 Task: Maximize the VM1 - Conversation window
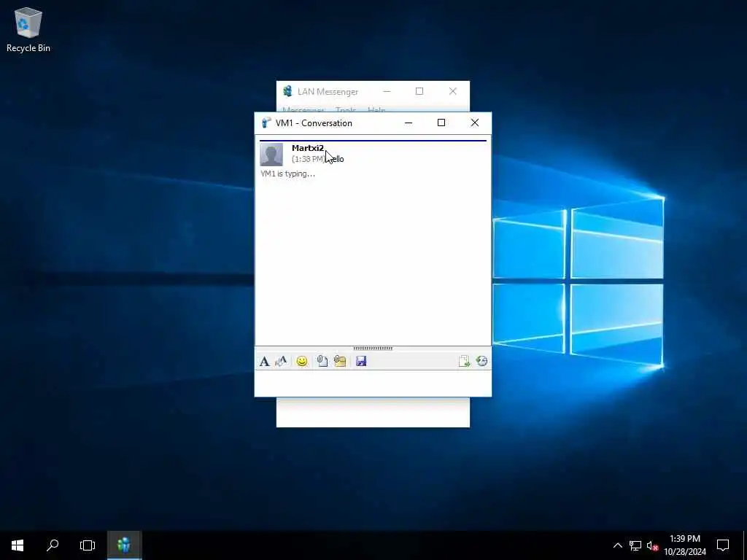pos(441,122)
